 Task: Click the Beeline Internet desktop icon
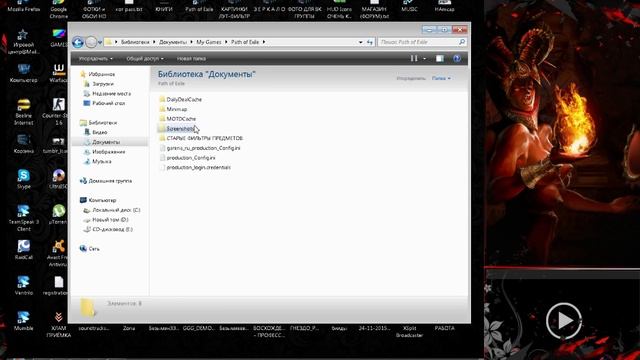click(x=24, y=111)
